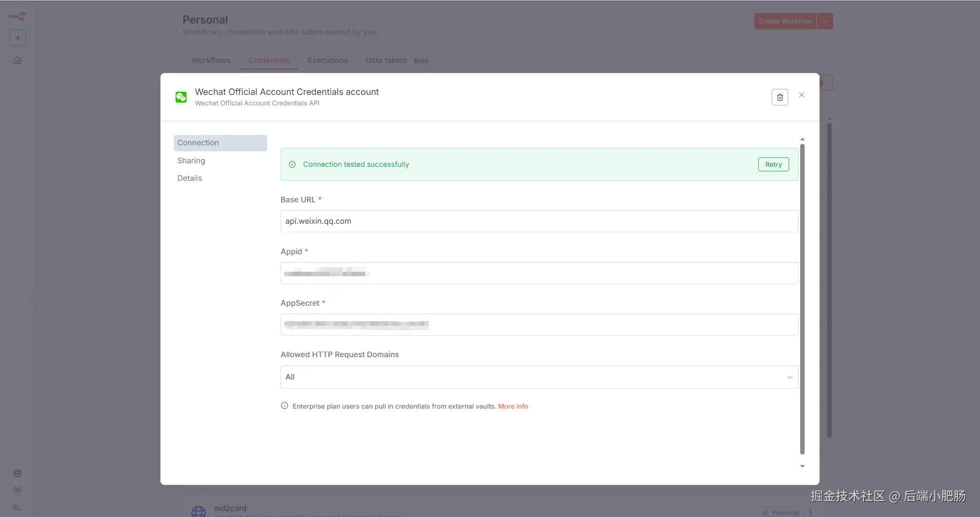980x517 pixels.
Task: Close the credentials dialog
Action: tap(802, 95)
